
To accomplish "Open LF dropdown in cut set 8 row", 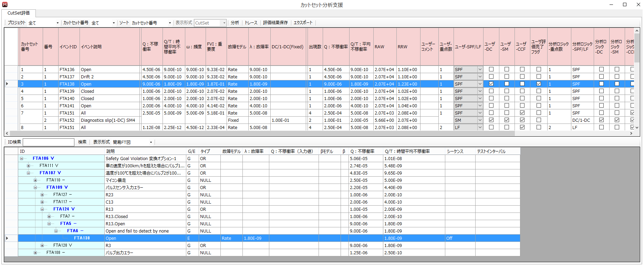I will 480,127.
